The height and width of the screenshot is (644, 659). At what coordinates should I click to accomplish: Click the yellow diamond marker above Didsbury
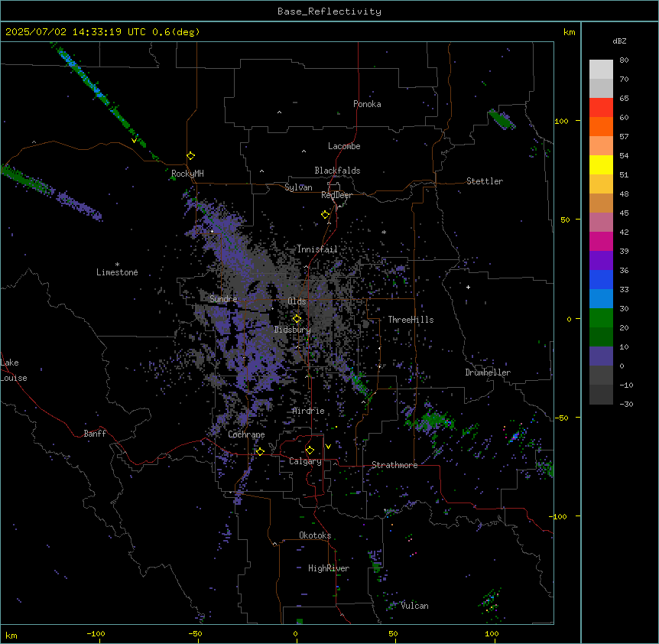297,319
